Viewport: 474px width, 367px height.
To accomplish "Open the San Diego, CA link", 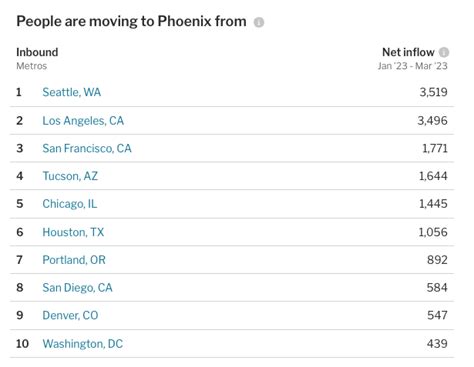I will point(78,287).
